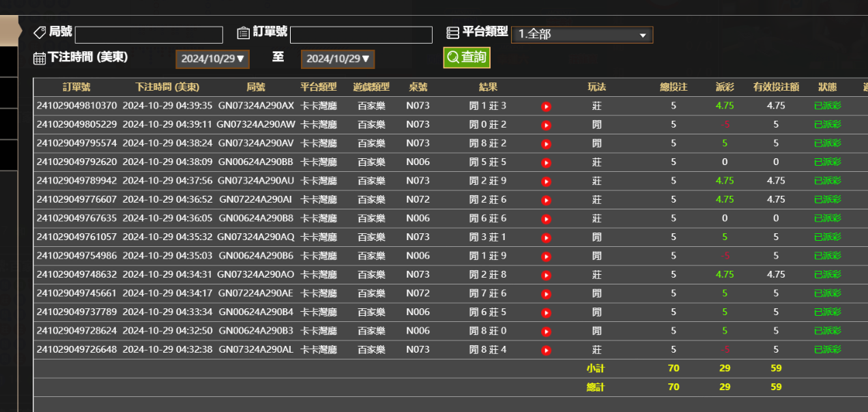Image resolution: width=868 pixels, height=412 pixels.
Task: Play the replay for round GN07324A290AQ
Action: pyautogui.click(x=546, y=237)
